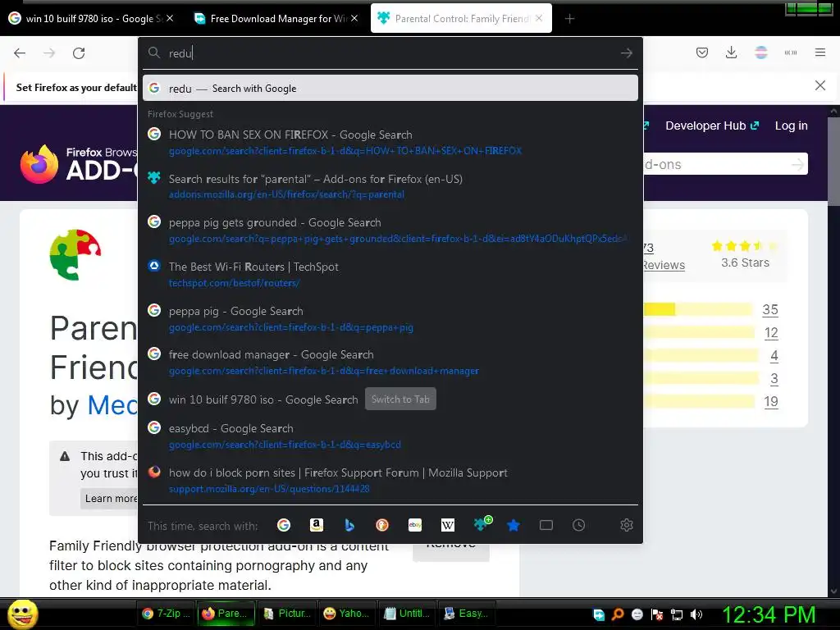Click the Switch to Tab button
The height and width of the screenshot is (630, 840).
point(400,399)
